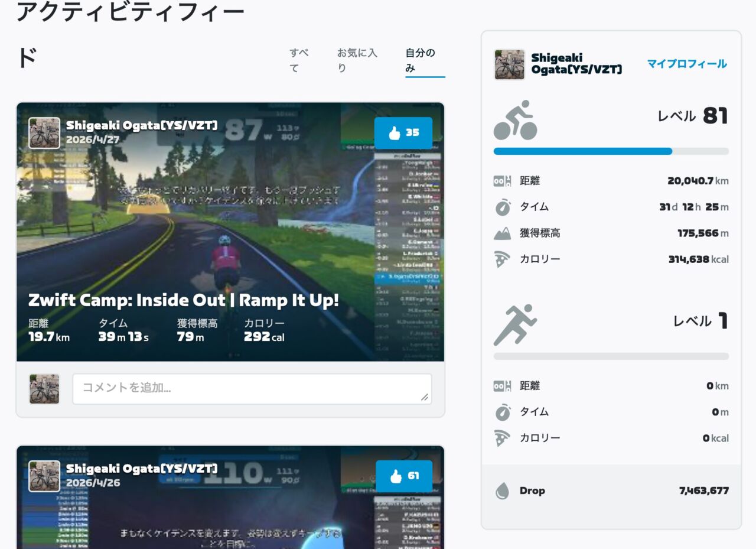Screen dimensions: 756x549
Task: Select the お気に入り feed tab
Action: coord(357,60)
